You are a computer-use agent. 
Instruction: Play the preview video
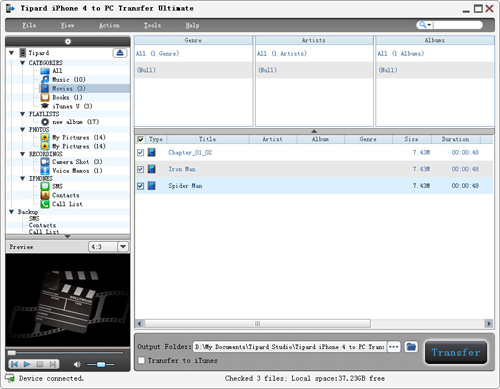(27, 364)
